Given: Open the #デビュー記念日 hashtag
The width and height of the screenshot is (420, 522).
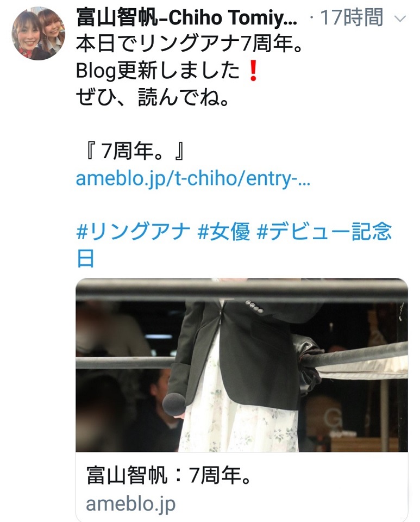Looking at the screenshot, I should point(234,245).
